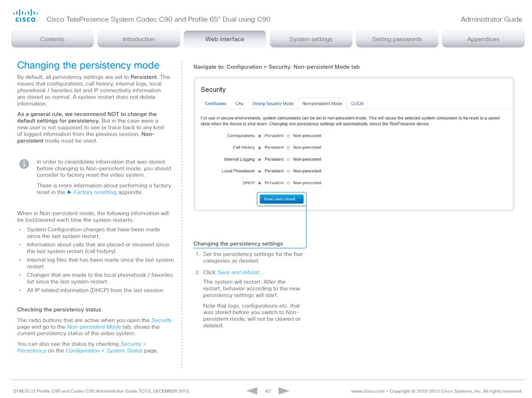Click the Cisco logo
532x398 pixels.
pos(25,16)
